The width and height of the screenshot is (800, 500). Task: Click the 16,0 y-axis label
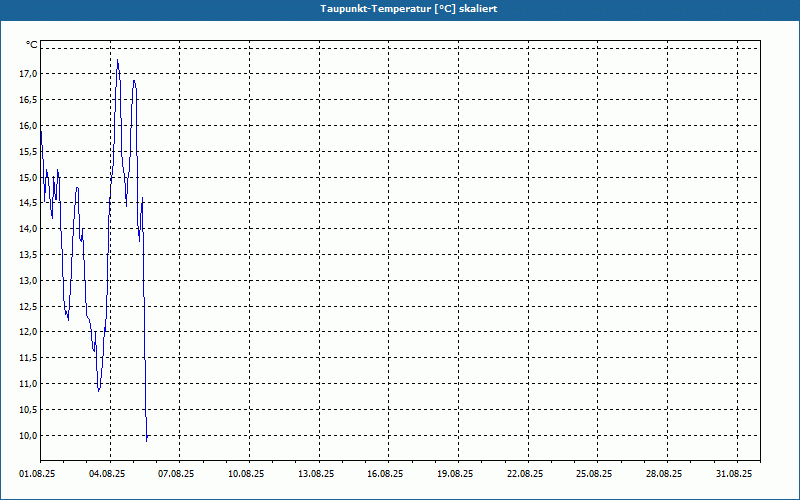[28, 126]
